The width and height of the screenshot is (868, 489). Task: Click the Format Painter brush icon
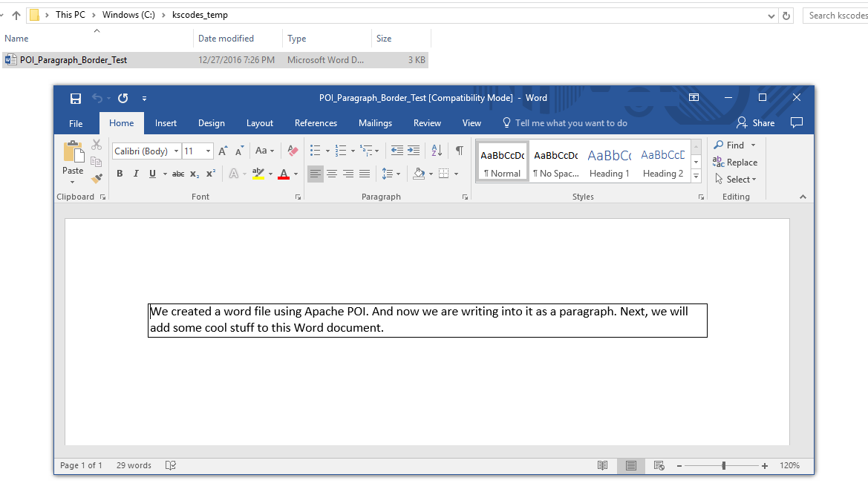point(97,178)
